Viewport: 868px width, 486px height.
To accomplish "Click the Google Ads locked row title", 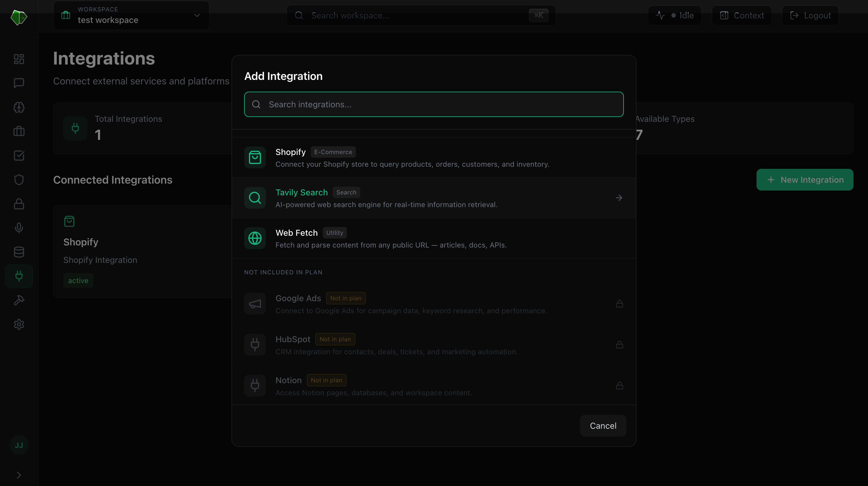I will click(298, 298).
